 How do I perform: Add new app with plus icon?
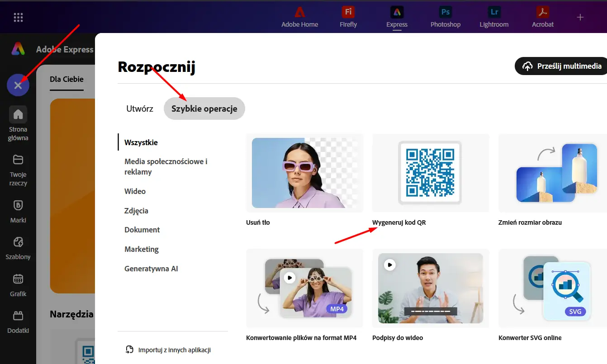coord(580,17)
